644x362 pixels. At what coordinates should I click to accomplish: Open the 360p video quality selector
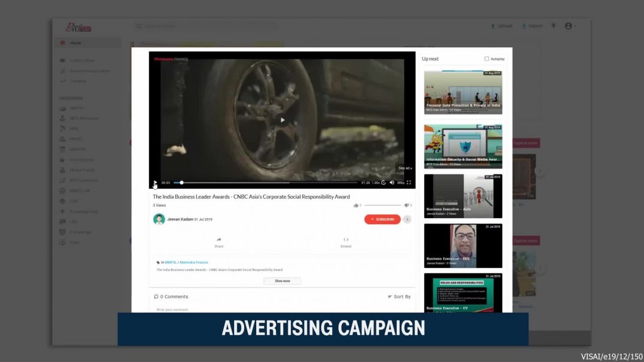[400, 182]
